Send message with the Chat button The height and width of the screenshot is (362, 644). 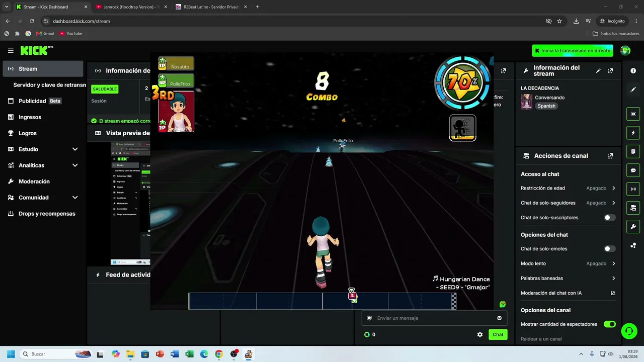click(x=498, y=334)
